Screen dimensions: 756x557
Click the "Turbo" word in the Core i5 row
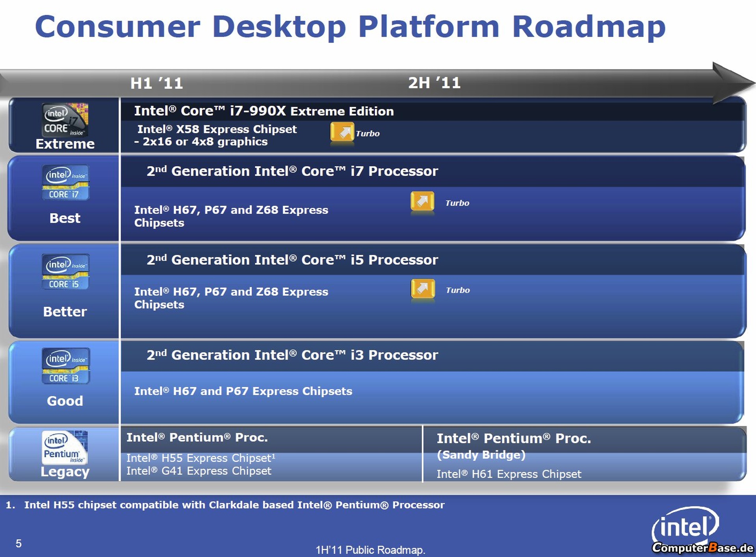[458, 290]
